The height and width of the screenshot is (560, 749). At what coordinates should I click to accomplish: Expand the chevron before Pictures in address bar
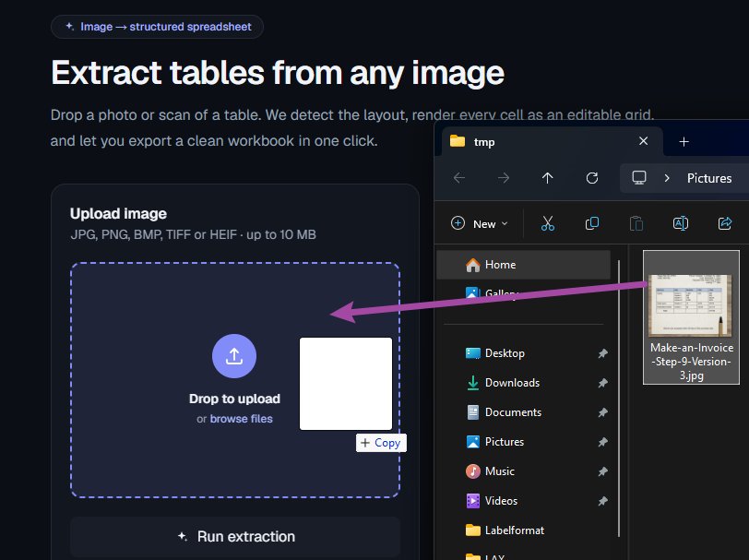(x=667, y=178)
